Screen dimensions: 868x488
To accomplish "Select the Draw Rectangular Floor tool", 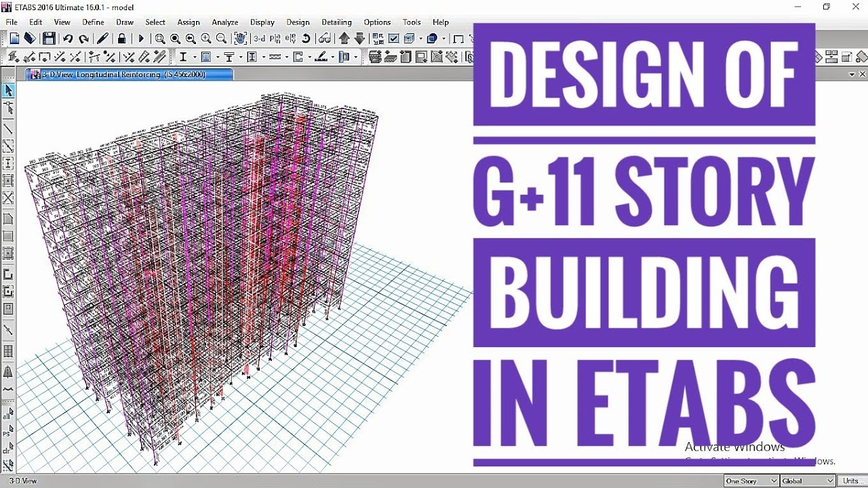I will pos(8,236).
